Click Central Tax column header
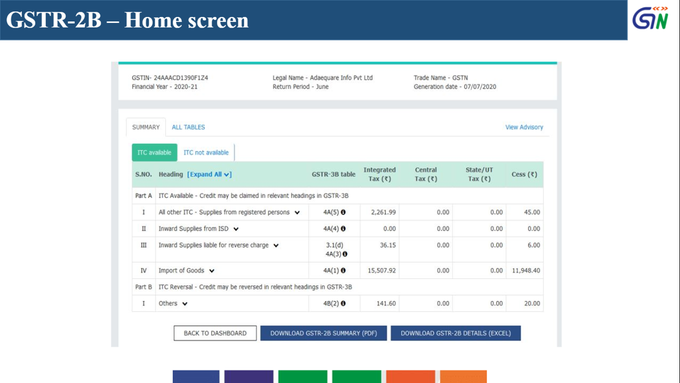 [426, 174]
